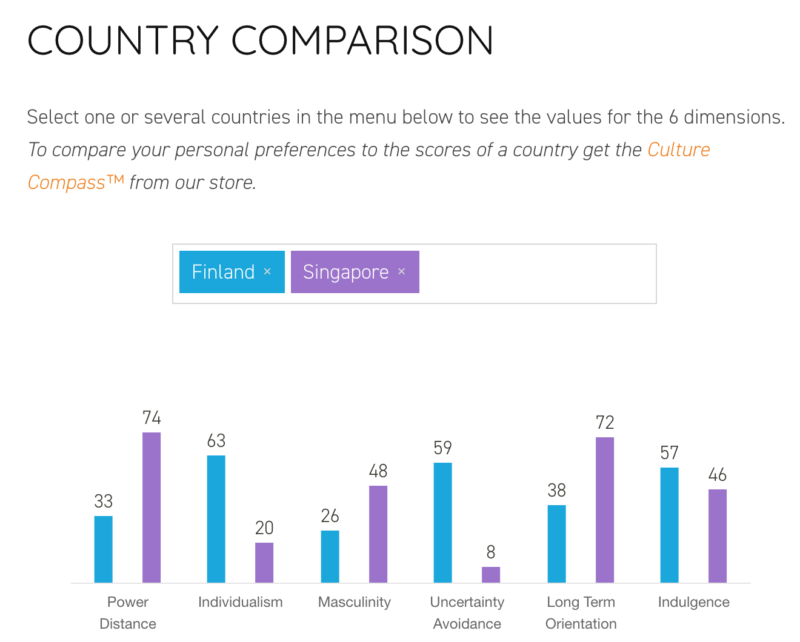Click Singapore's Masculinity bar (48)

click(x=378, y=534)
